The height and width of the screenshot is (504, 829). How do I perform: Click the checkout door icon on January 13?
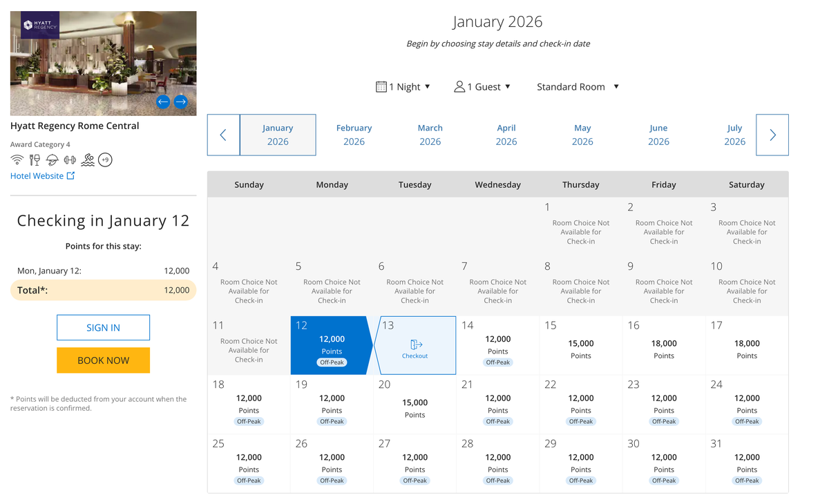click(415, 345)
